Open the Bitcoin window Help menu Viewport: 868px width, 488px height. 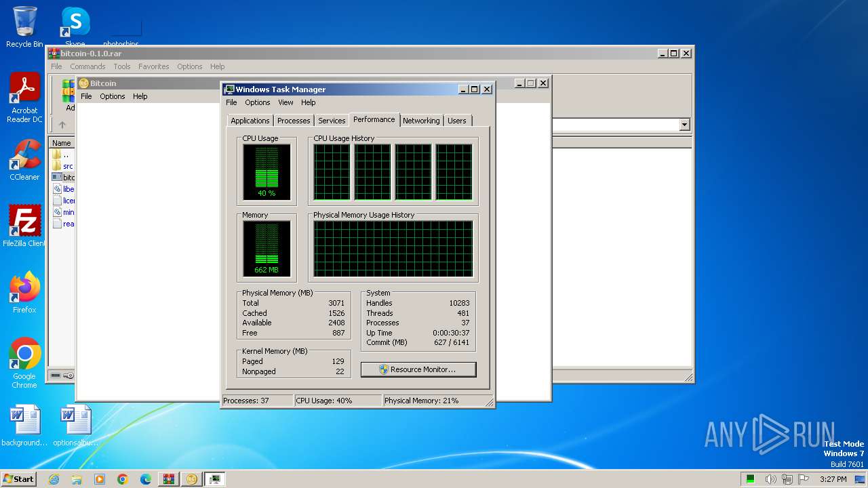coord(140,96)
